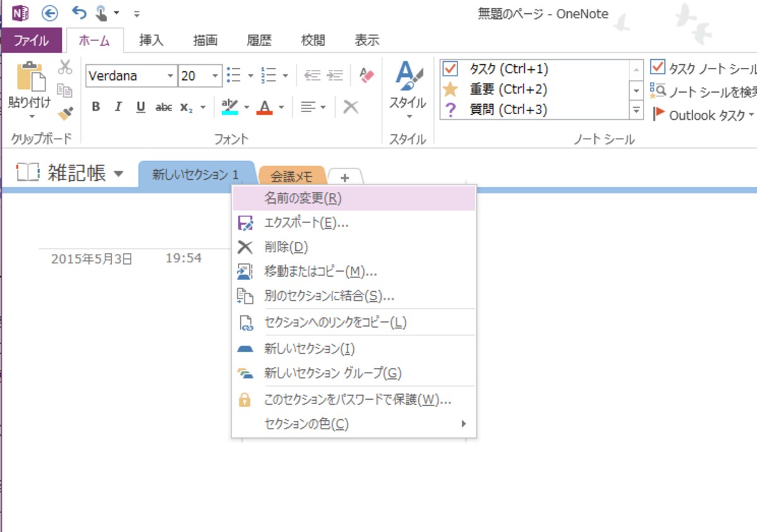Screen dimensions: 757x532
Task: Customize Quick Access Toolbar dropdown
Action: pos(137,13)
